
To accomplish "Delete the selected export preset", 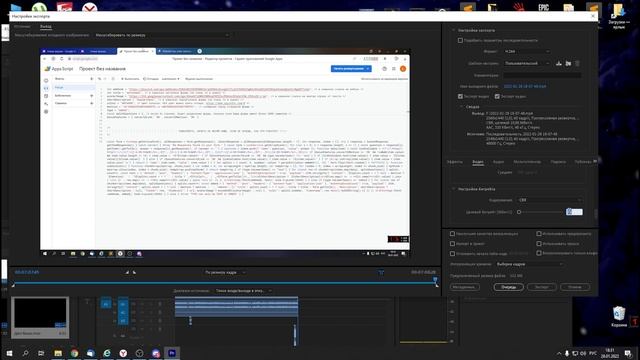I will click(577, 64).
